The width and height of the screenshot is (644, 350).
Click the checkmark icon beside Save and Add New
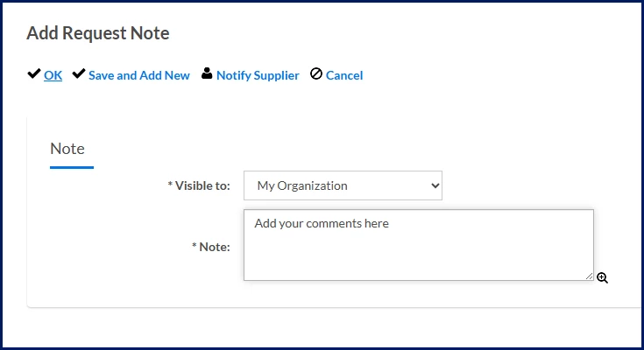[79, 73]
